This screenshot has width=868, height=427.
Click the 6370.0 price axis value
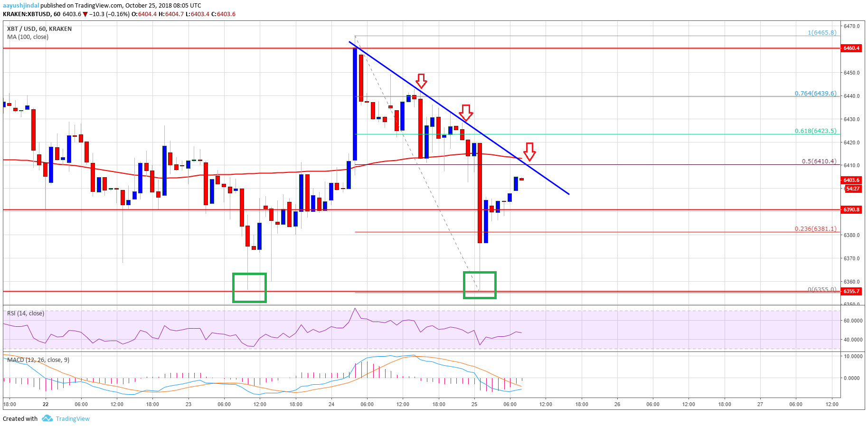pyautogui.click(x=852, y=258)
